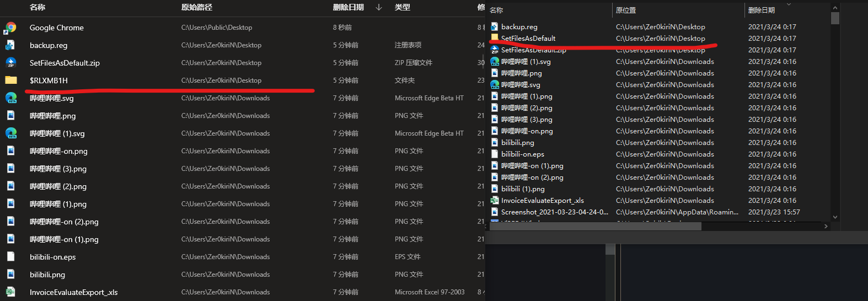This screenshot has height=301, width=868.
Task: Click the $RLXMB1H row's "5 分钟前" cell
Action: (346, 80)
